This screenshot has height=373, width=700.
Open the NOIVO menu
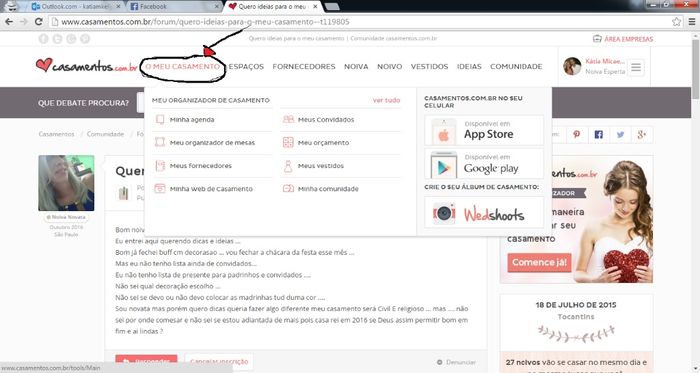pos(389,66)
